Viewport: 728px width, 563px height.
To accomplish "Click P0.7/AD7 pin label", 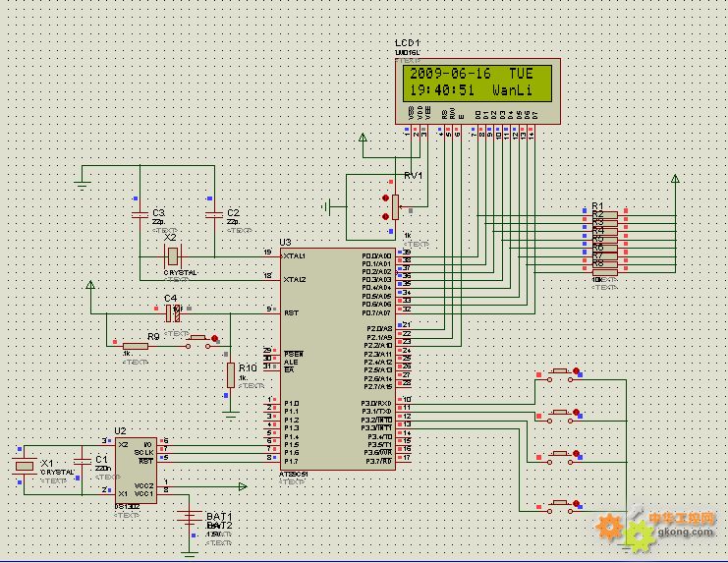I will pyautogui.click(x=376, y=312).
